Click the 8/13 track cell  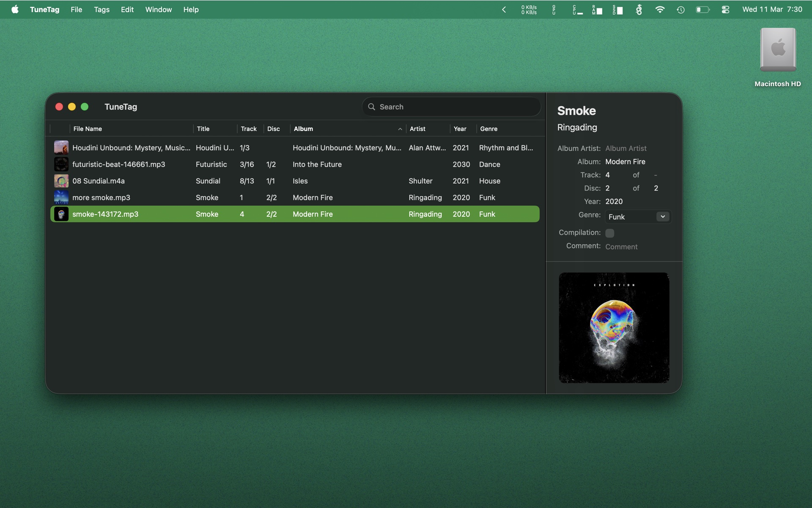click(x=247, y=181)
